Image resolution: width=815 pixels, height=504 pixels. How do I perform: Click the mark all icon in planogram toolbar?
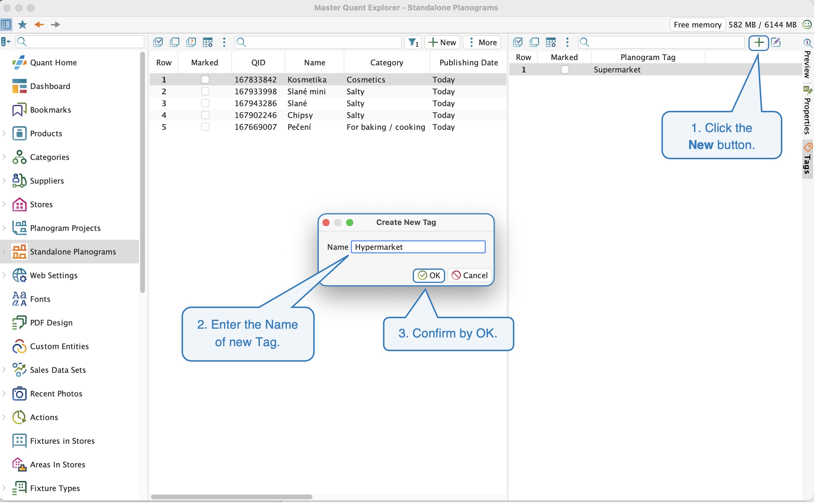tap(158, 42)
